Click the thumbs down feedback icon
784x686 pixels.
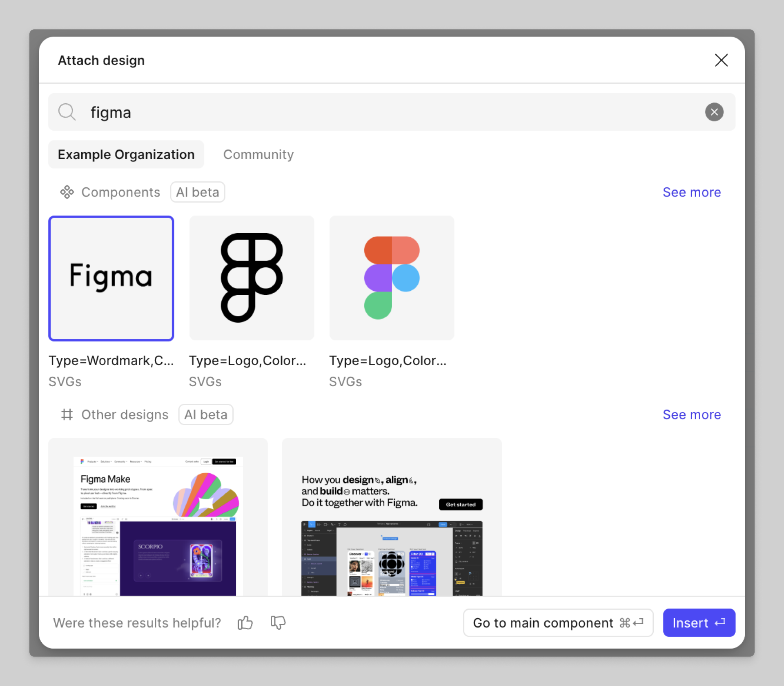tap(278, 623)
